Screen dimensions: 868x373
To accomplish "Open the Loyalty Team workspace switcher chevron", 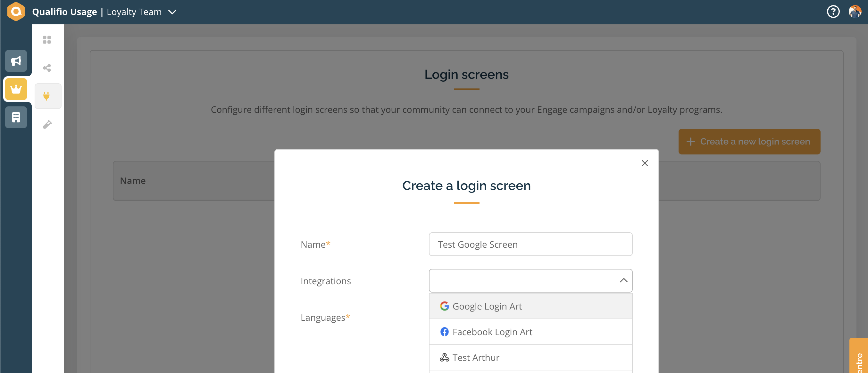I will click(172, 12).
